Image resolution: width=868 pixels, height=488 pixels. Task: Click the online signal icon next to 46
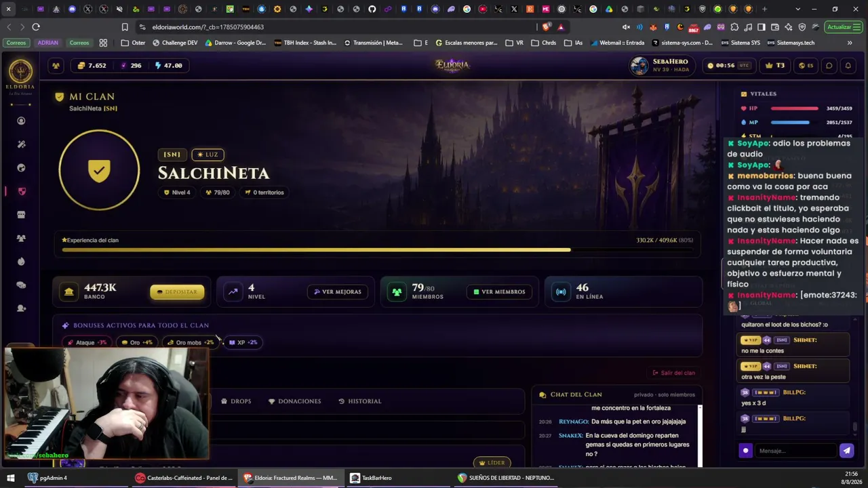(561, 291)
